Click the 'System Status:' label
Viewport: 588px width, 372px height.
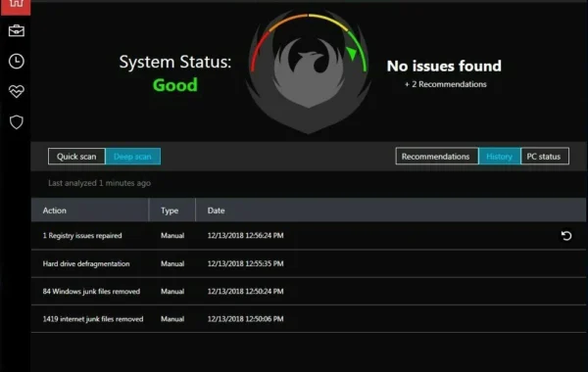point(175,62)
